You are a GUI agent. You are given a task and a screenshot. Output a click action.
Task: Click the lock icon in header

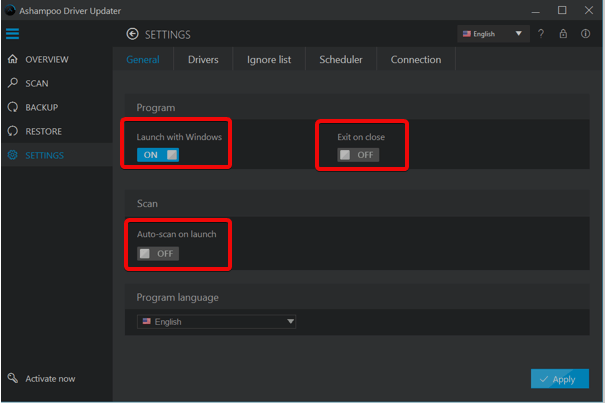[x=563, y=34]
